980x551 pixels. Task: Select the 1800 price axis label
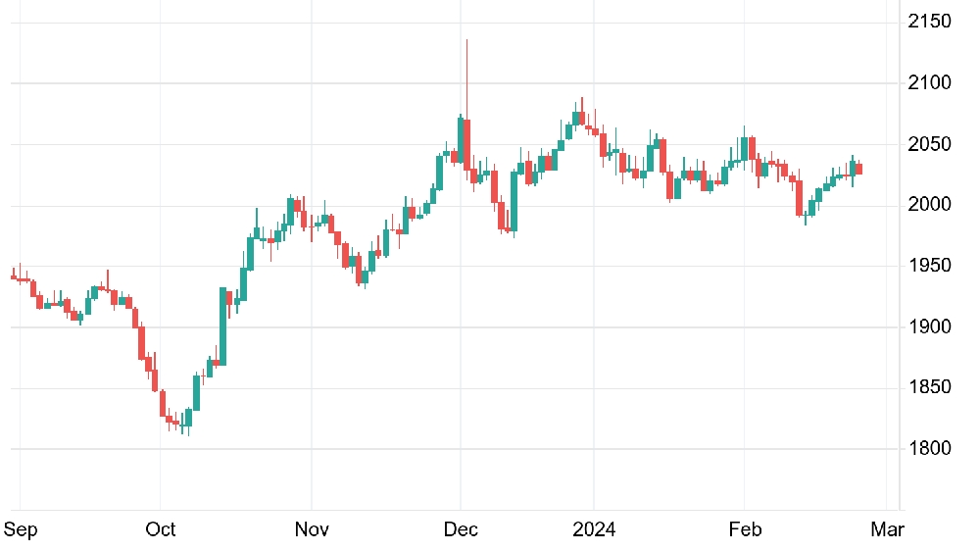(929, 448)
